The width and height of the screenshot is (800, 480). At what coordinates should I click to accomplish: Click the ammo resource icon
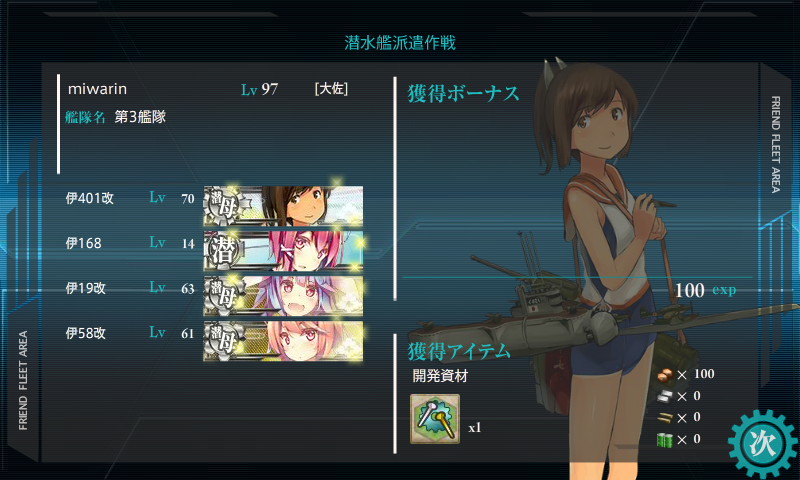[664, 418]
